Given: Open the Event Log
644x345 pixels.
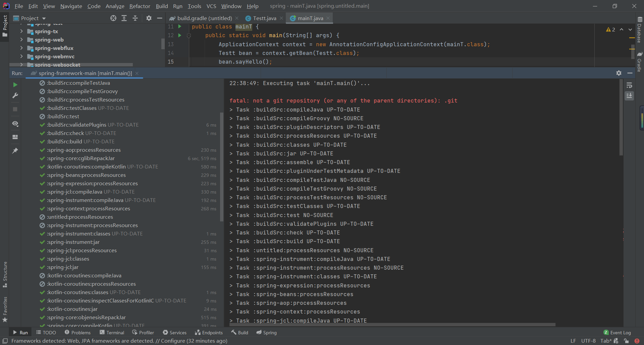Looking at the screenshot, I should pos(617,333).
